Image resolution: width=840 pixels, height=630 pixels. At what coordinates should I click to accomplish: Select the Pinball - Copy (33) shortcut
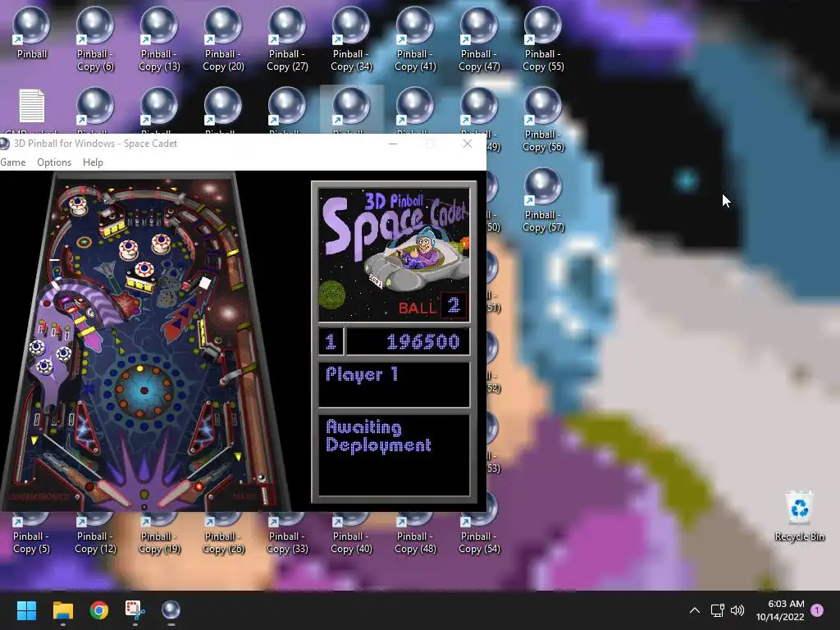[x=287, y=533]
